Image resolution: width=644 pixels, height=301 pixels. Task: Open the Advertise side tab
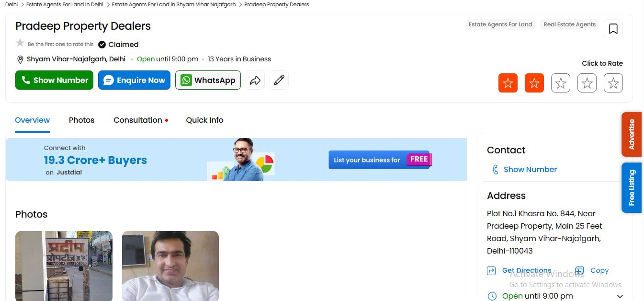[632, 134]
